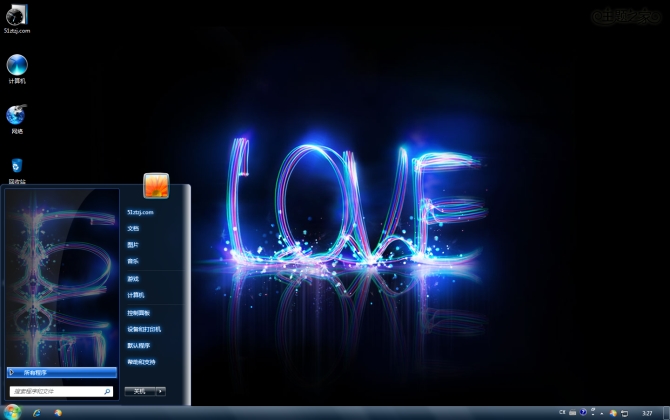Open 图片 (Pictures) in Start menu

(133, 244)
